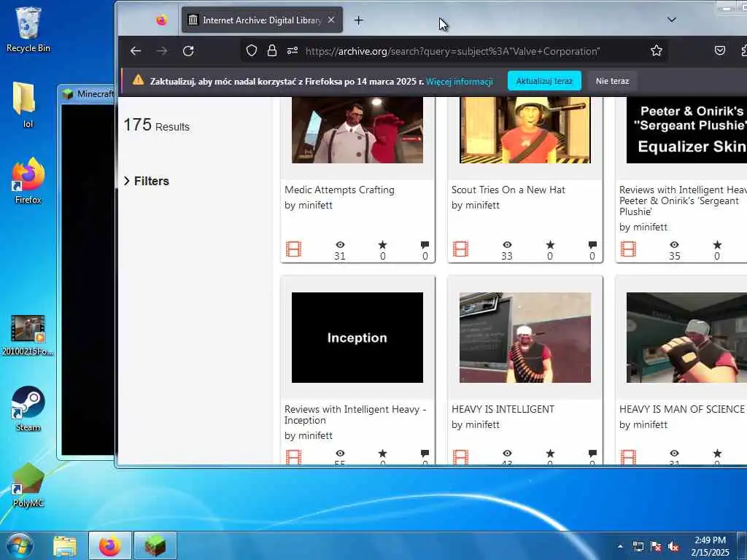Click the Scout Tries On a New Hat title
Image resolution: width=747 pixels, height=560 pixels.
click(x=508, y=190)
